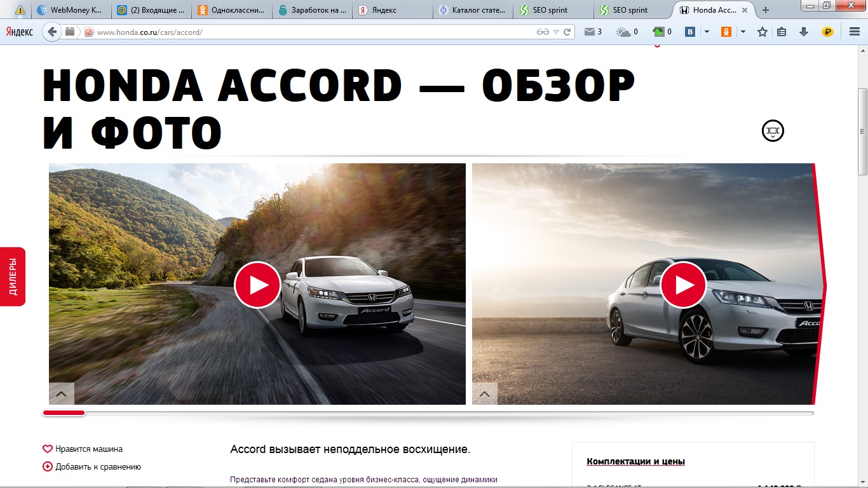
Task: Click the Нравится машина link
Action: click(x=89, y=449)
